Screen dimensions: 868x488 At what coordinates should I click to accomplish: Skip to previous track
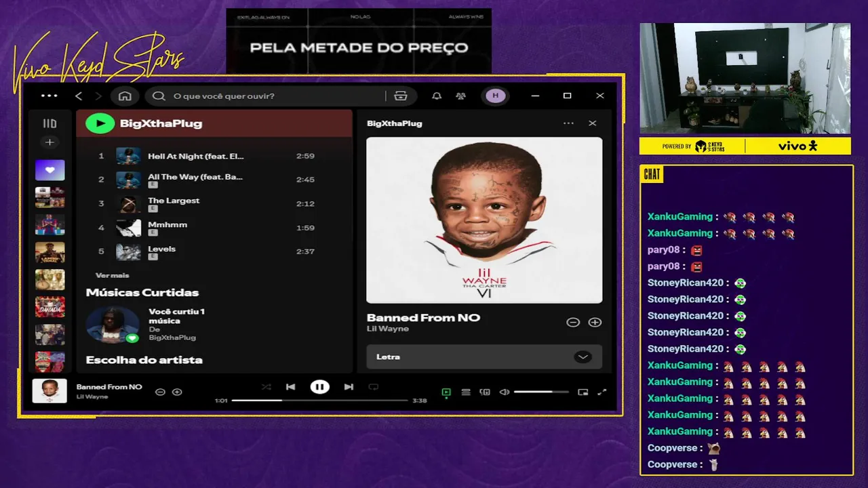pos(290,387)
